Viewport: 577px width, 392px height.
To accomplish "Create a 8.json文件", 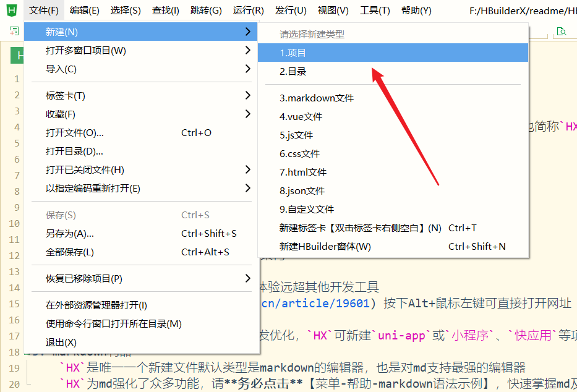I will point(393,190).
